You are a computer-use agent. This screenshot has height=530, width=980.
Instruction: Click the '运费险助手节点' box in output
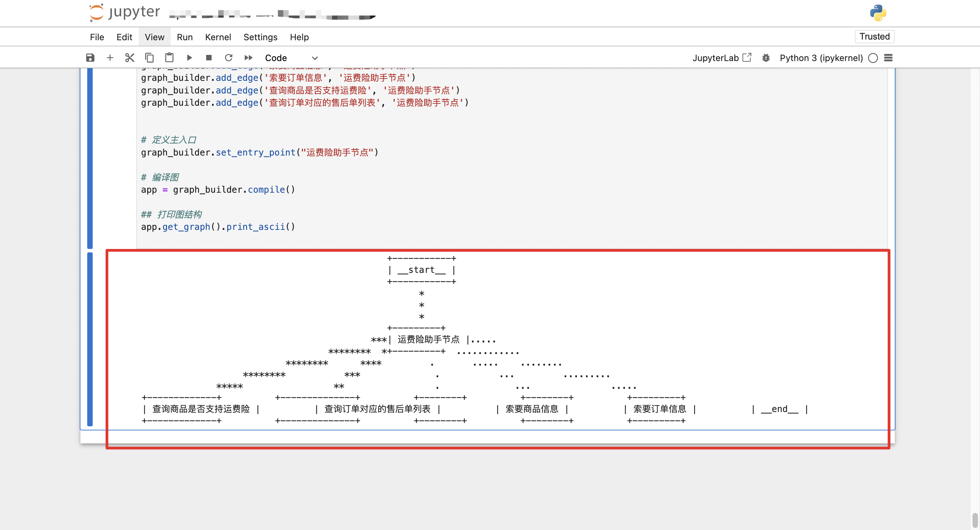pos(429,339)
